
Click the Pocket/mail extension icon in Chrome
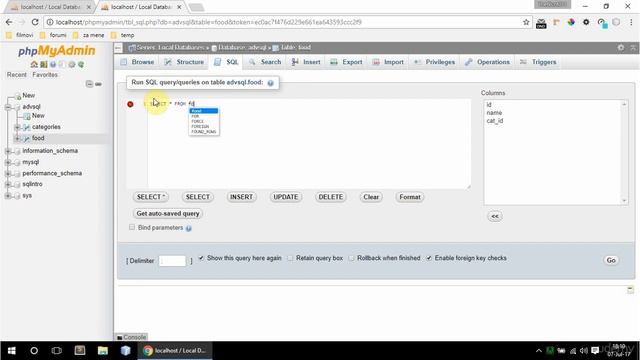pyautogui.click(x=541, y=23)
